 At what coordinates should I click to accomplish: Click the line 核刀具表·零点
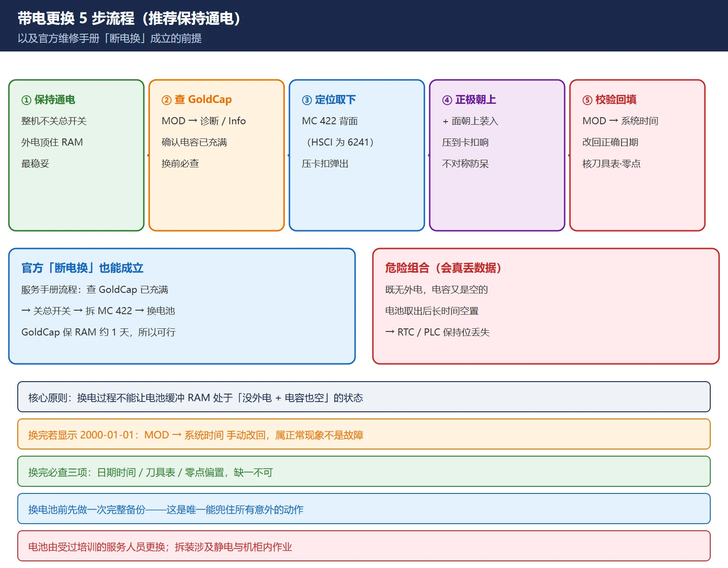(x=611, y=163)
